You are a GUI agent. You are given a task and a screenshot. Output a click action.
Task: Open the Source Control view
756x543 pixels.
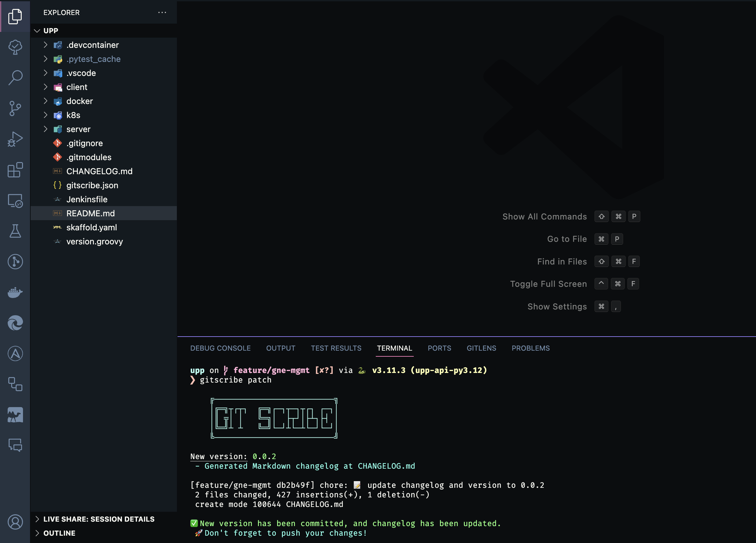[15, 108]
